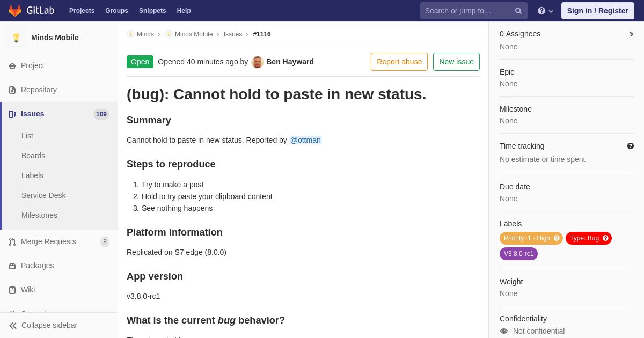Click the Issues breadcrumb link
644x338 pixels.
[233, 34]
